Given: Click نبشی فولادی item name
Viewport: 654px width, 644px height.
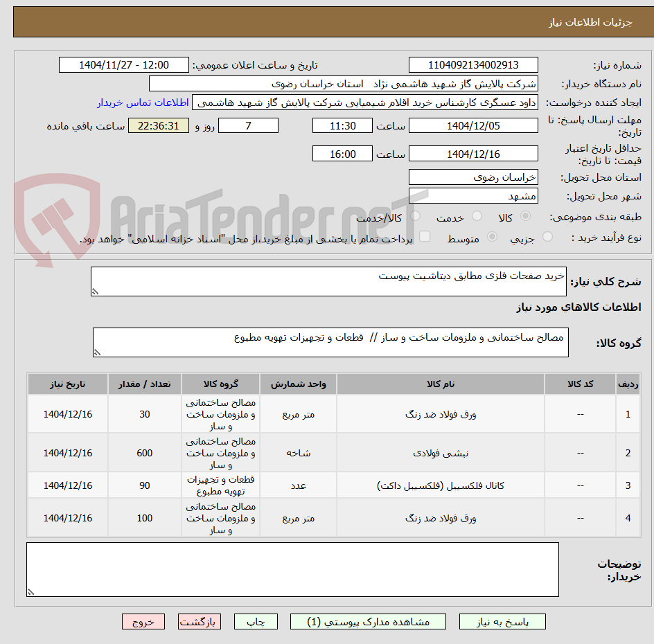Looking at the screenshot, I should (441, 453).
